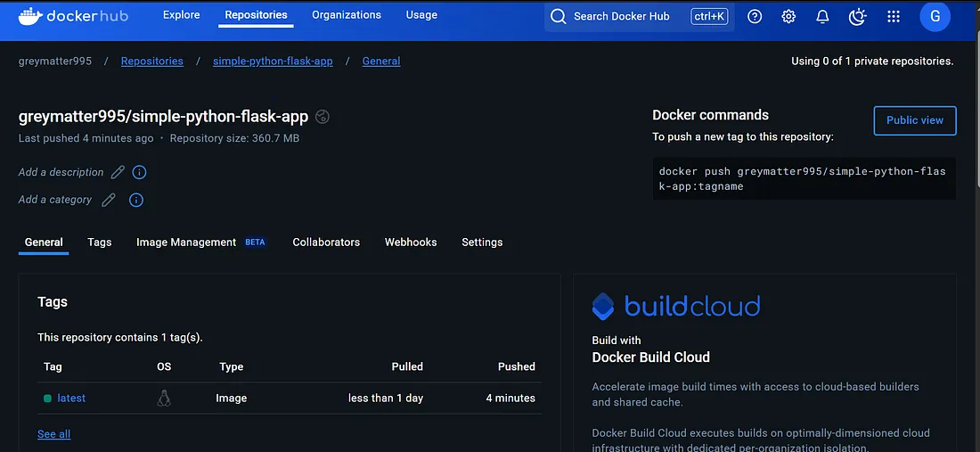Open the user avatar G menu
This screenshot has height=452, width=980.
click(935, 17)
